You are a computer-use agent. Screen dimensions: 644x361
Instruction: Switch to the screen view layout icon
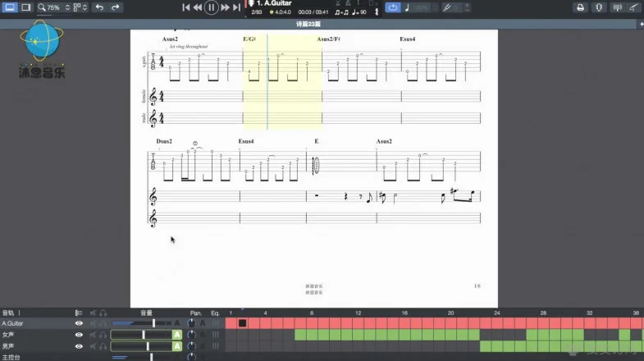point(10,7)
